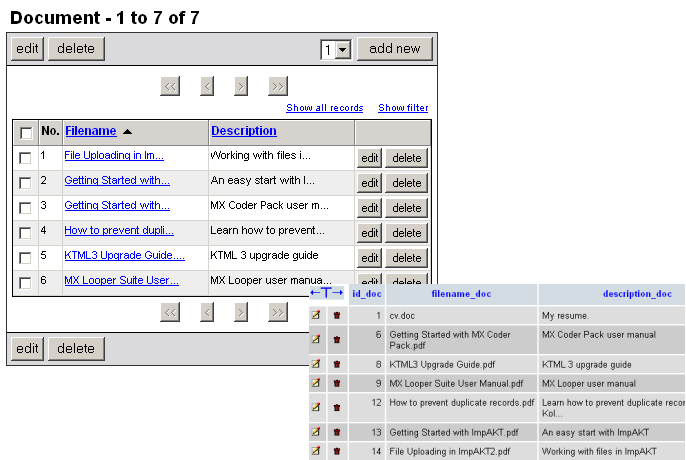Click trash icon for File Uploading in ImpAKT2.pdf
The image size is (686, 460).
(x=337, y=451)
